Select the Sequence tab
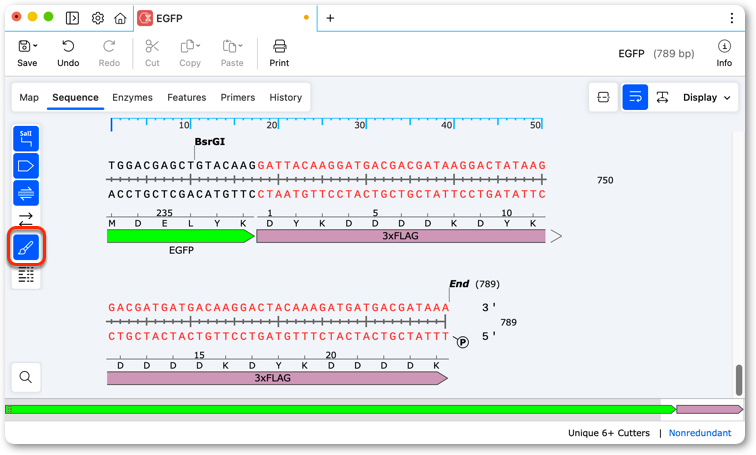 75,97
